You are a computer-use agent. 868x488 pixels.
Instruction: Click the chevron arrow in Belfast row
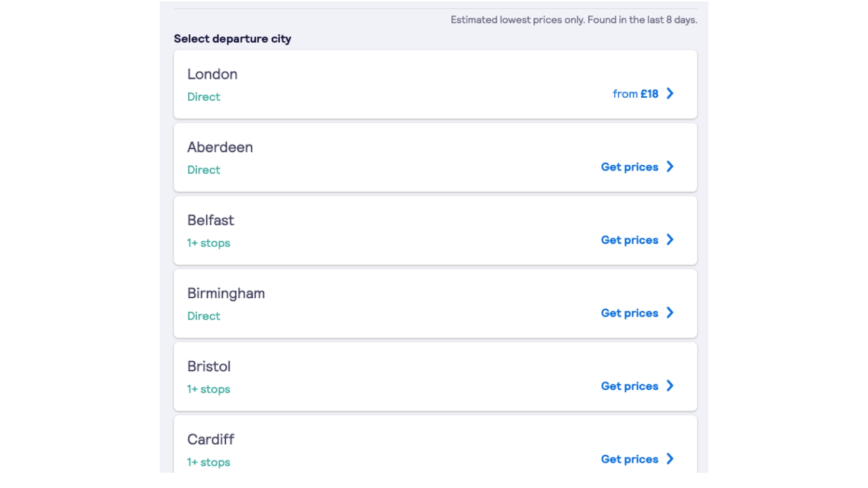pyautogui.click(x=670, y=240)
